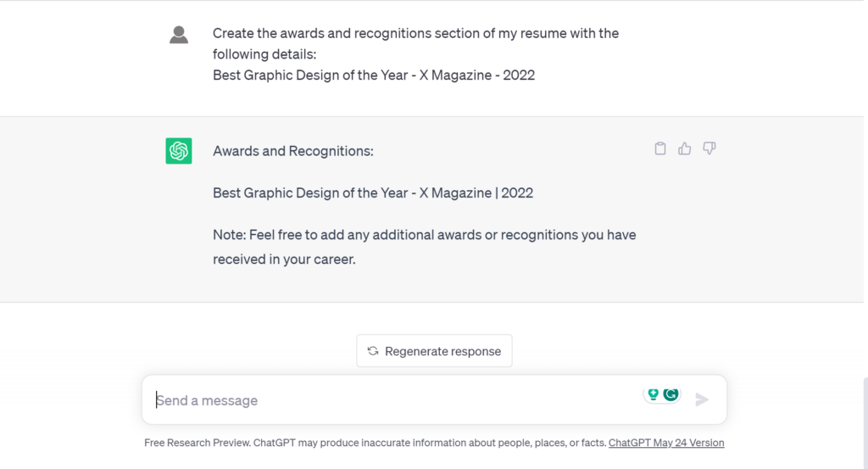Click the gray user avatar icon
This screenshot has height=469, width=868.
179,34
